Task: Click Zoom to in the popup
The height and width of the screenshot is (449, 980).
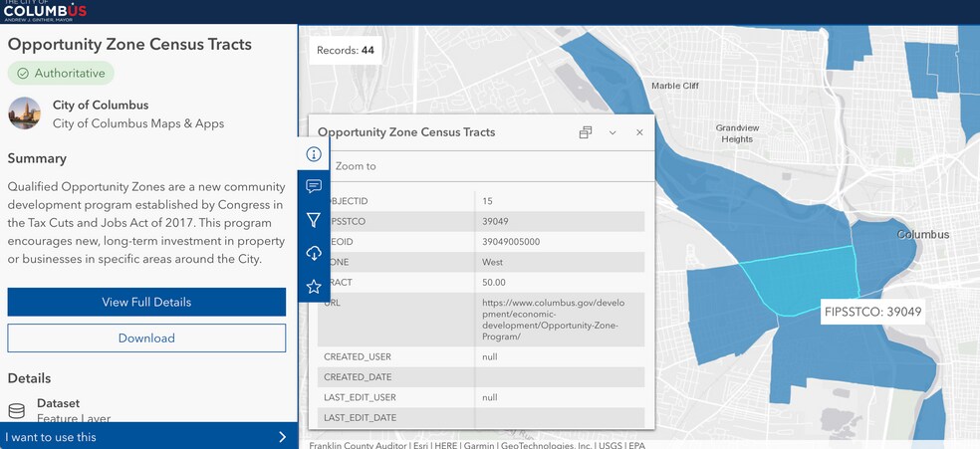Action: pyautogui.click(x=356, y=166)
